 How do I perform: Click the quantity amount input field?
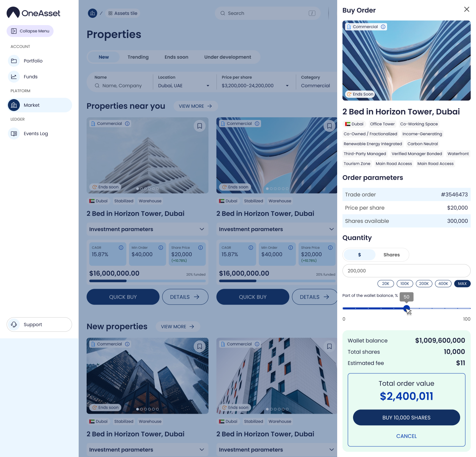pos(406,271)
